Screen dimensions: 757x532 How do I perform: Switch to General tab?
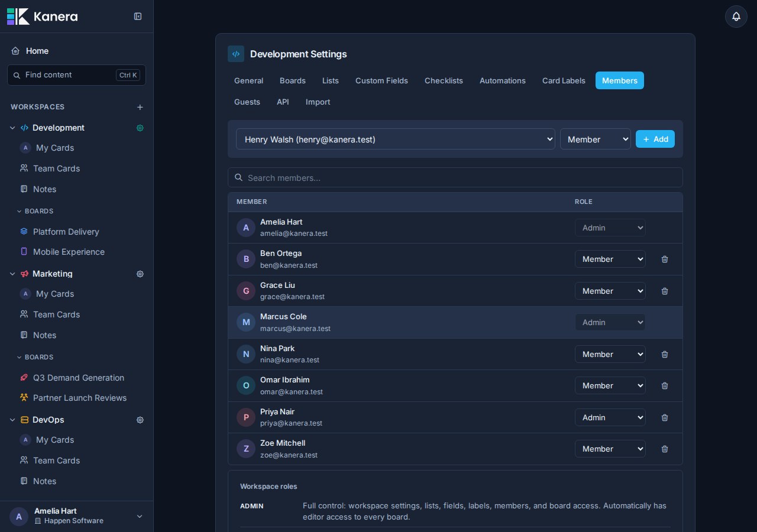[x=248, y=80]
